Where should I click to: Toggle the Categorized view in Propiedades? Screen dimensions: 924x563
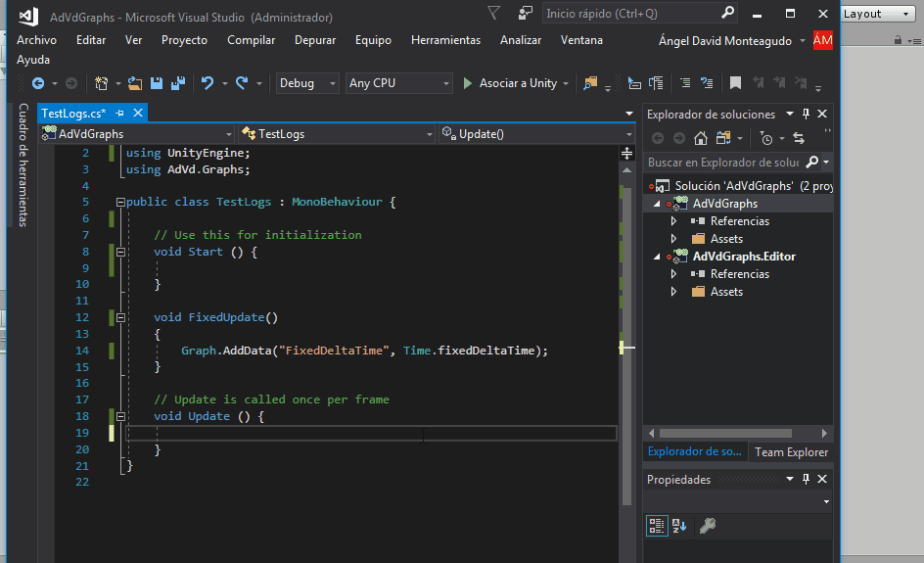[657, 527]
